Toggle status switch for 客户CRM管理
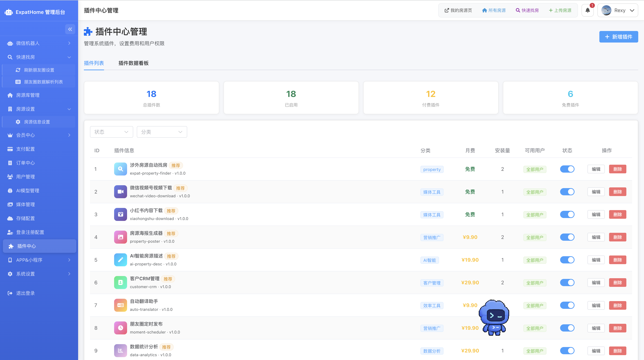This screenshot has width=644, height=360. point(567,283)
